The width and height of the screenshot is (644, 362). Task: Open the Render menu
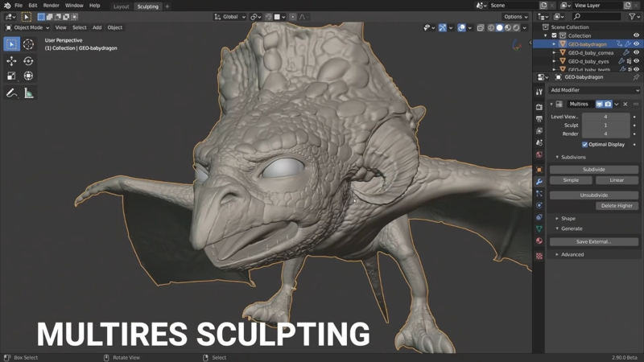(52, 6)
